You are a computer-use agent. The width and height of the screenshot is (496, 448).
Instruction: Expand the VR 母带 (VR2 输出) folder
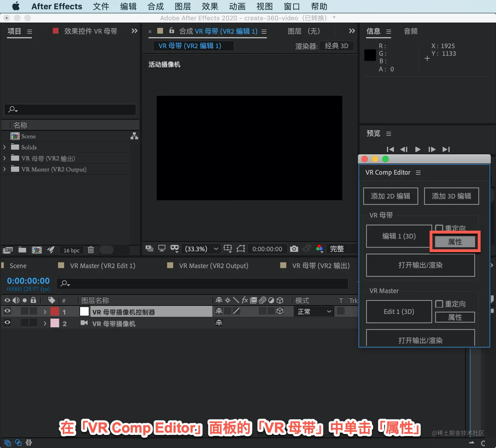tap(5, 158)
